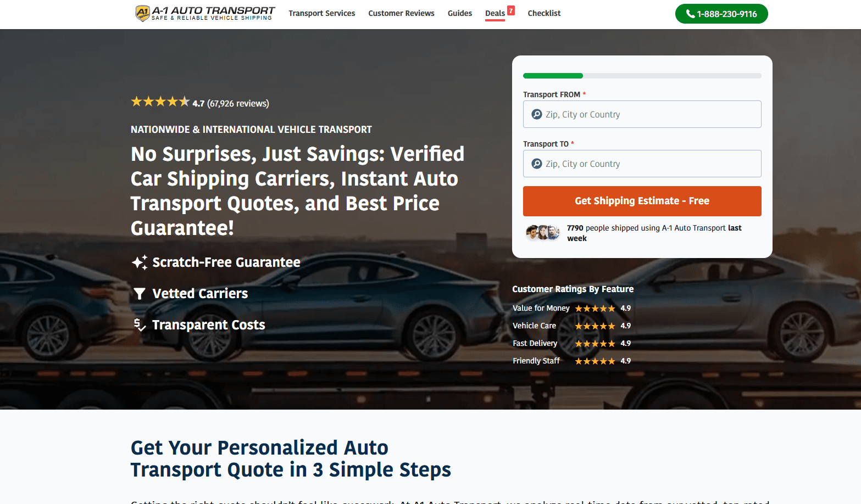Go to the Deals tab
Viewport: 861px width, 504px height.
tap(495, 13)
